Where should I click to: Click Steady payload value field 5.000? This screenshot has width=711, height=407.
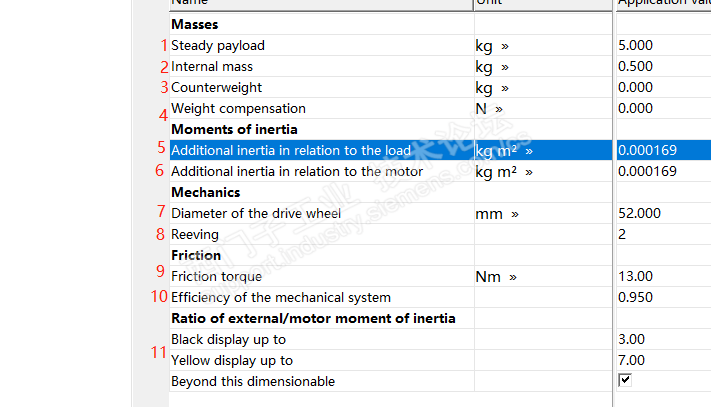(x=636, y=46)
